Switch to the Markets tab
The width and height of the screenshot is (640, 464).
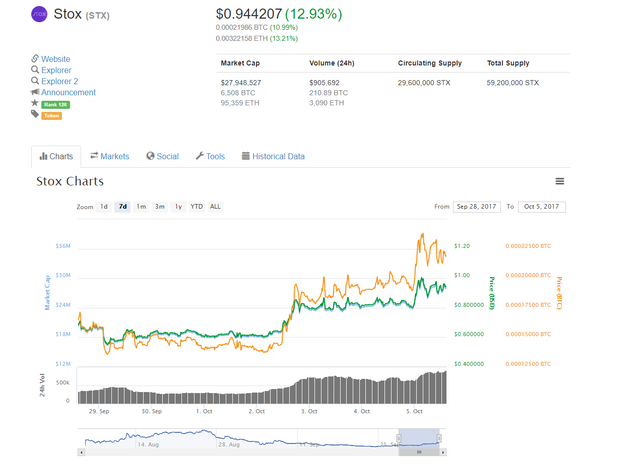click(x=109, y=156)
